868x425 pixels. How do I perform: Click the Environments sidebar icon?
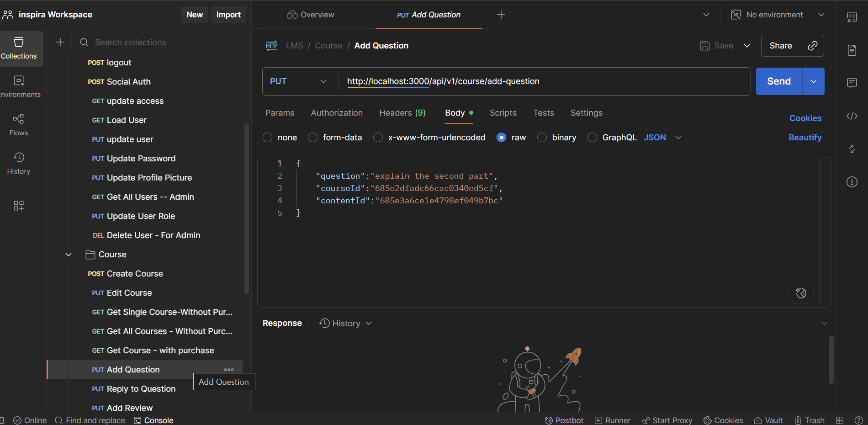tap(19, 86)
